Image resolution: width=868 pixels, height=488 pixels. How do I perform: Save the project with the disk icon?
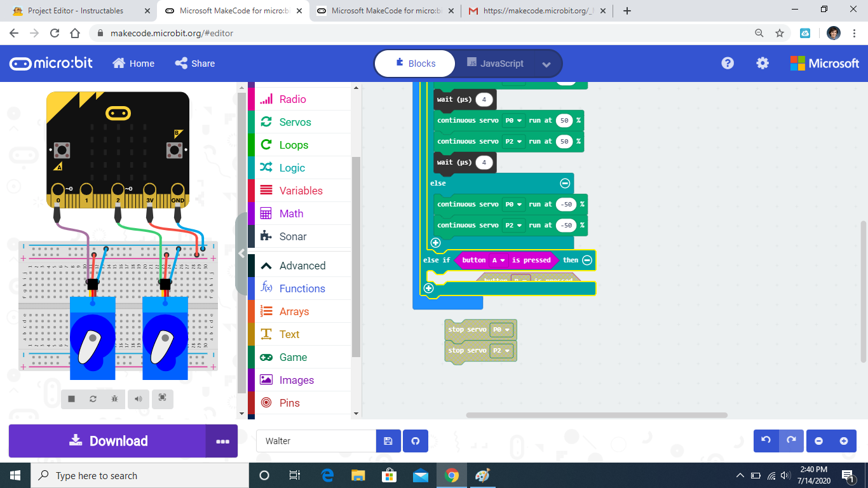(x=388, y=441)
